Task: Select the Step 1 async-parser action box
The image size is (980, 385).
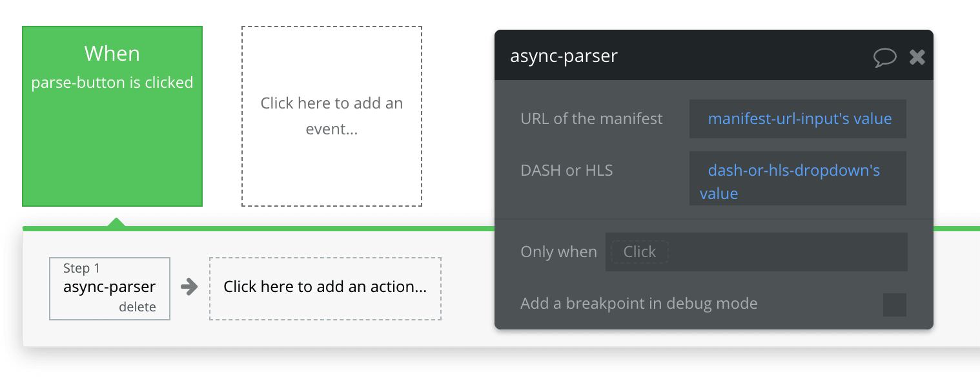Action: point(109,287)
